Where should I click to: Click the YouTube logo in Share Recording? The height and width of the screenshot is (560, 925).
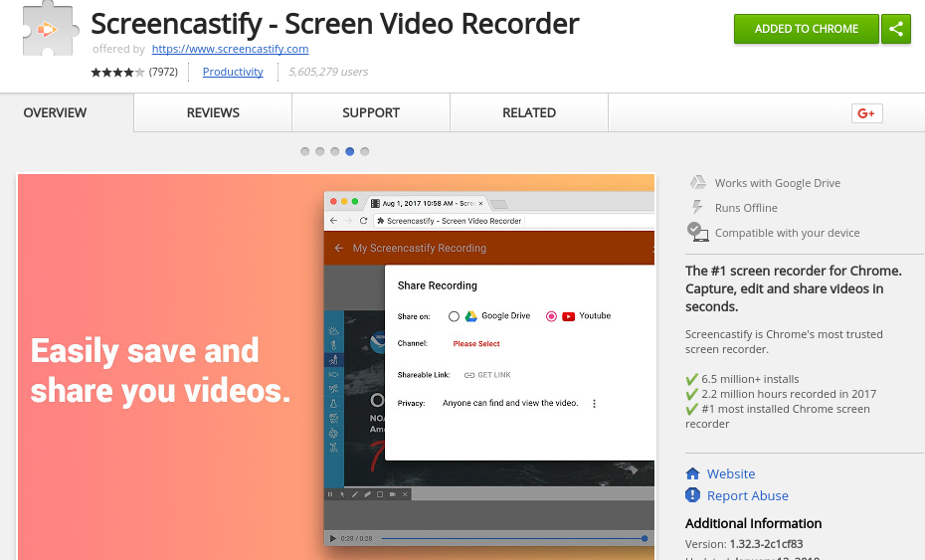[568, 316]
